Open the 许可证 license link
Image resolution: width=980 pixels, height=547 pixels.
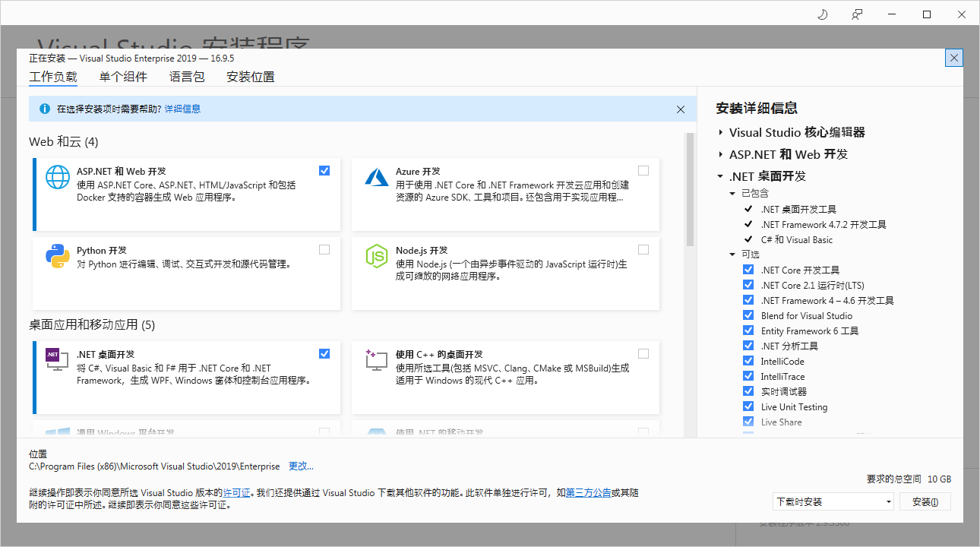click(x=236, y=492)
